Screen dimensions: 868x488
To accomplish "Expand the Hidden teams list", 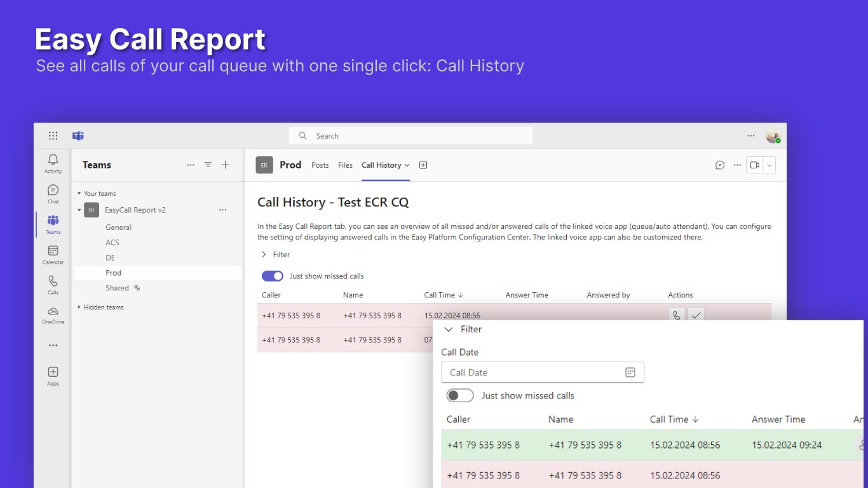I will (79, 308).
